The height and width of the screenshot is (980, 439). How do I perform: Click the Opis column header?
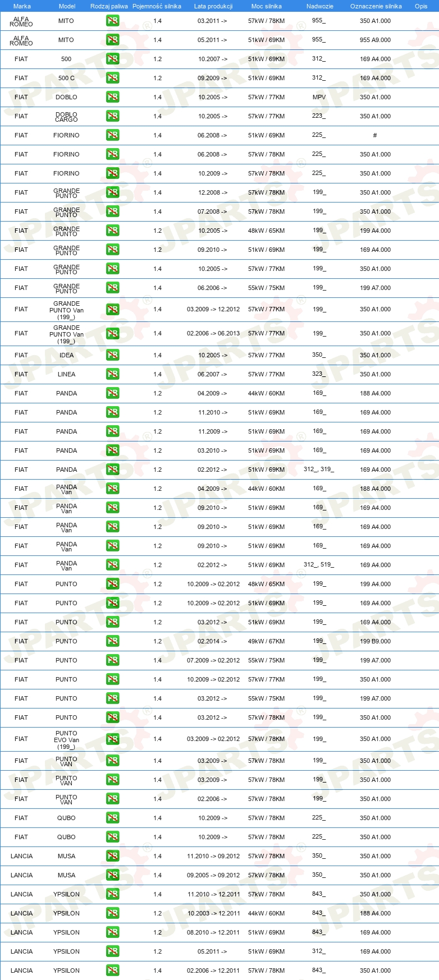pos(421,6)
